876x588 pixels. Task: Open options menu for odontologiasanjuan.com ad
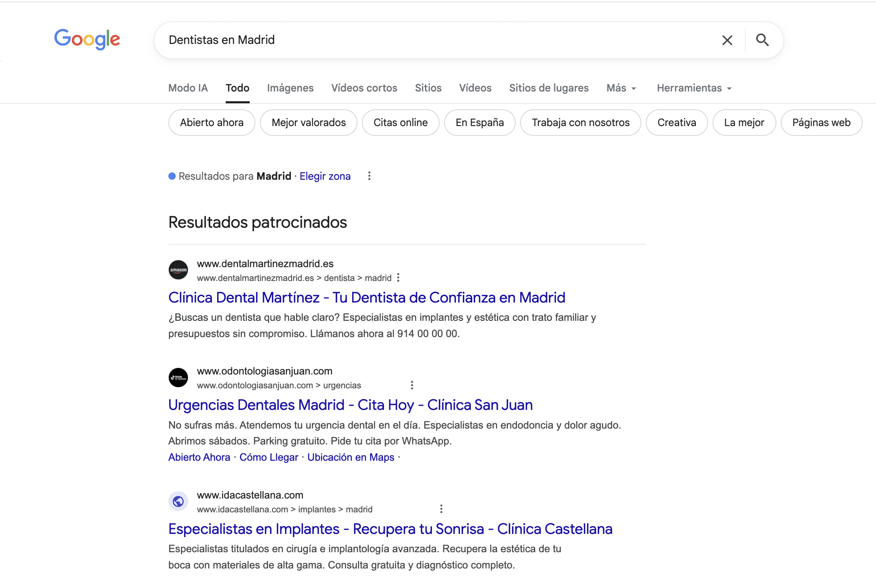point(412,385)
